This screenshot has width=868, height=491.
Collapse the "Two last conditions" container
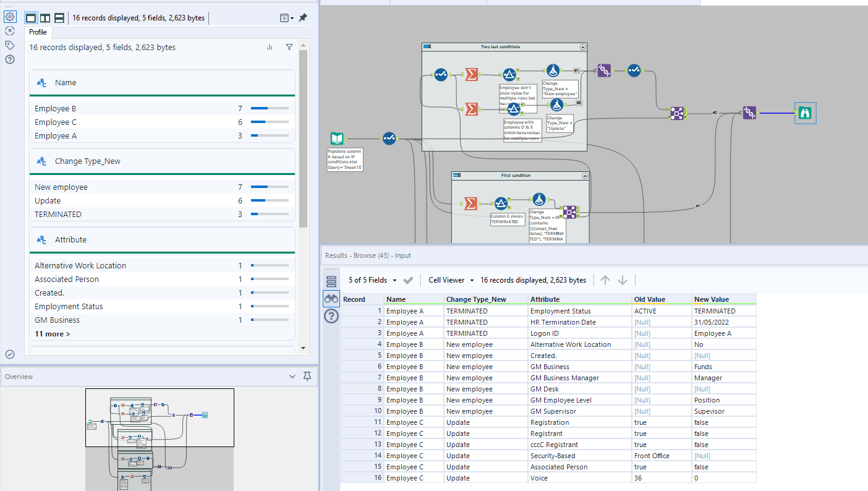click(x=582, y=47)
